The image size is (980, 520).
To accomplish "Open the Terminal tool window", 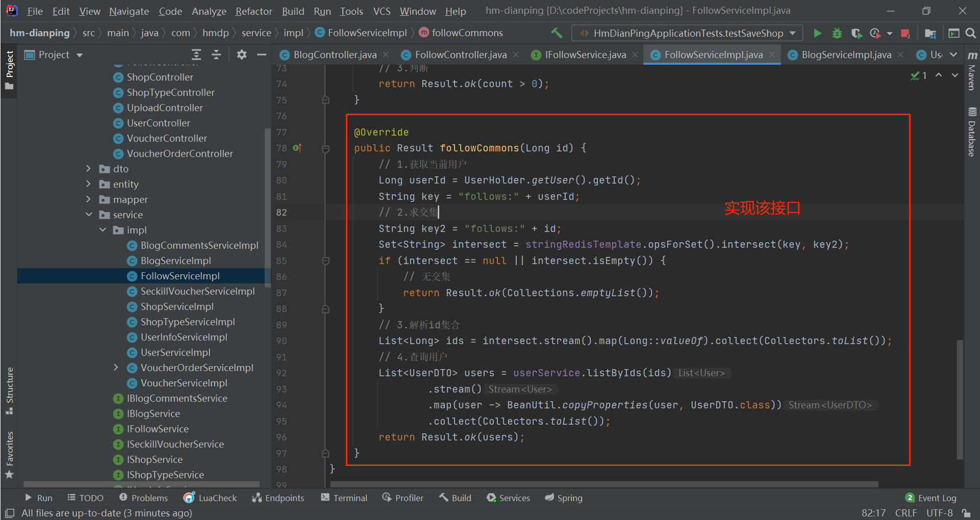I will (x=344, y=498).
